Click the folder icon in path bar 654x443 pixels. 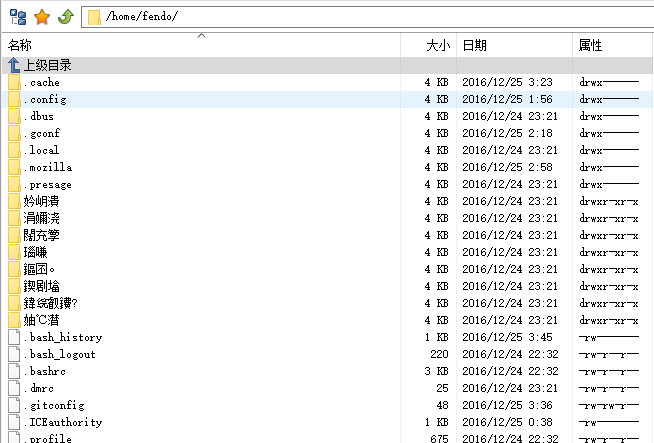click(94, 17)
